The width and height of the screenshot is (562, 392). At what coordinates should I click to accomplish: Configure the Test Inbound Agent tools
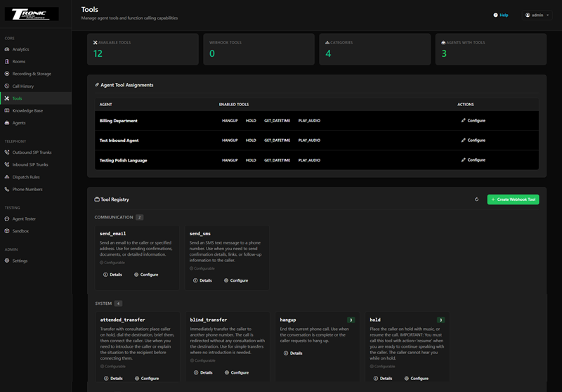click(473, 140)
